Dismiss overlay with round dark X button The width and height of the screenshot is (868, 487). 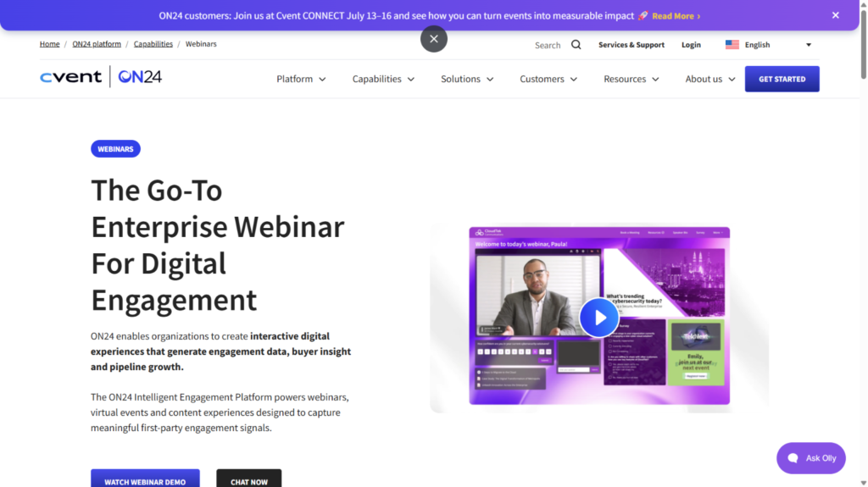click(433, 39)
